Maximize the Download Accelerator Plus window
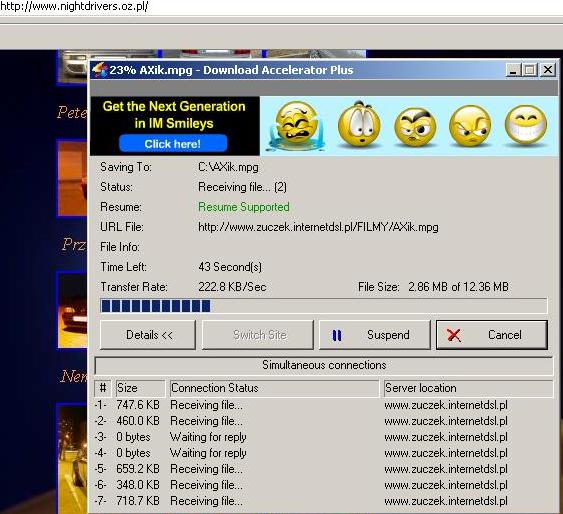563x514 pixels. point(530,70)
